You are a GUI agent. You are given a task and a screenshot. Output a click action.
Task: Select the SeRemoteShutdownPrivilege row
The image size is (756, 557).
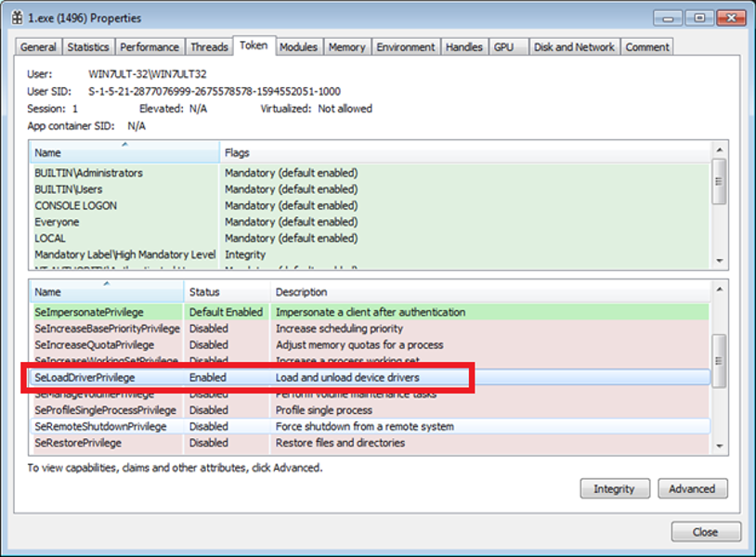coord(370,426)
